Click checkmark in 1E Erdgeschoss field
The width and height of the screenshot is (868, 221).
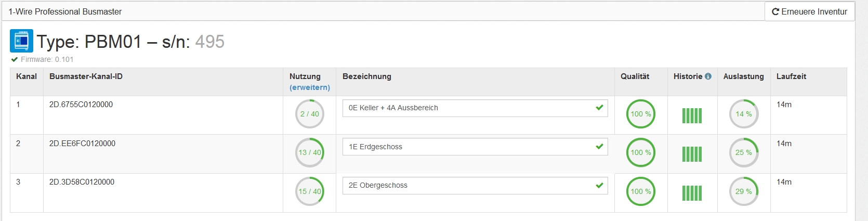coord(599,147)
